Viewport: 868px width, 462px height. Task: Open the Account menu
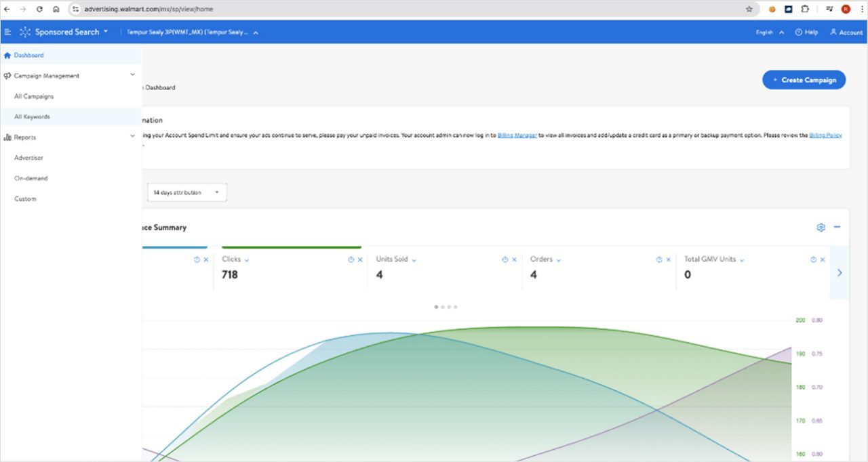tap(846, 32)
